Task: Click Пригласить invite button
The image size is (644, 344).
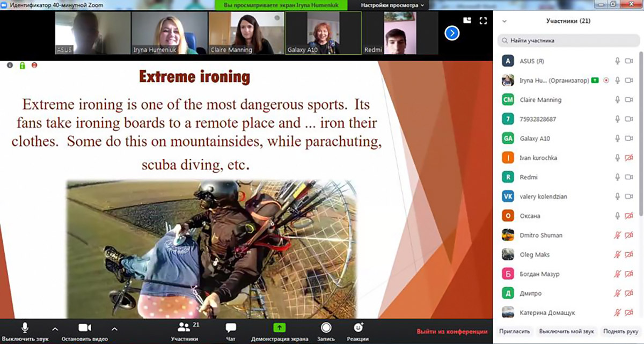Action: point(515,332)
